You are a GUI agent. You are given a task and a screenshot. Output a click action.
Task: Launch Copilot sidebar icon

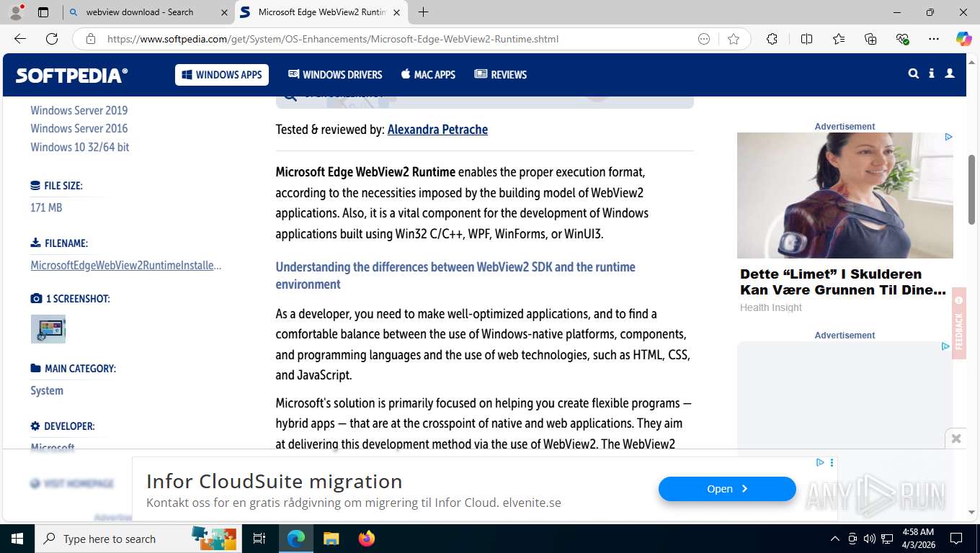(963, 39)
